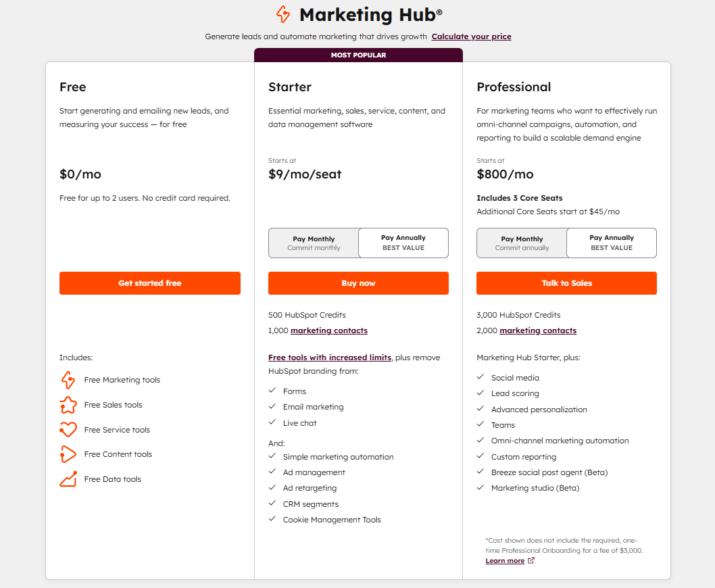
Task: Select the Free Content tools play icon
Action: click(x=68, y=454)
